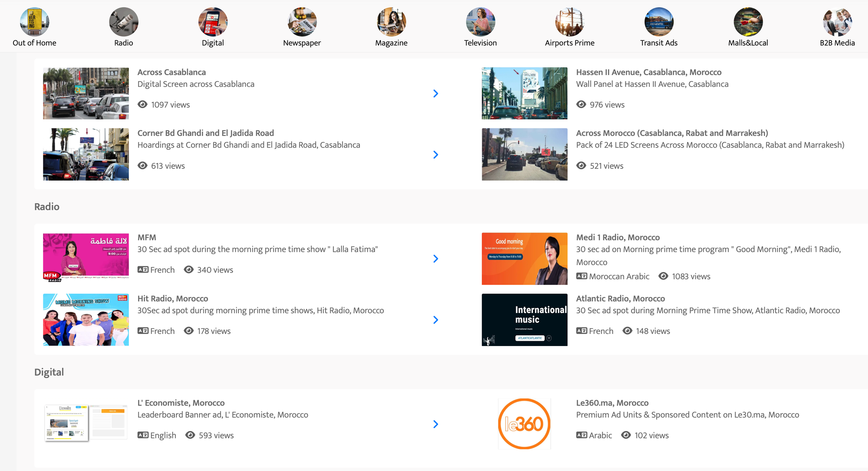Click the eye icon beside 976 views
This screenshot has width=868, height=471.
point(581,104)
